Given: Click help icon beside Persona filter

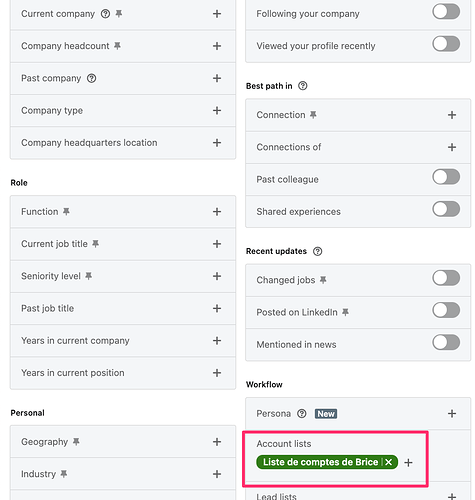Looking at the screenshot, I should pyautogui.click(x=302, y=414).
